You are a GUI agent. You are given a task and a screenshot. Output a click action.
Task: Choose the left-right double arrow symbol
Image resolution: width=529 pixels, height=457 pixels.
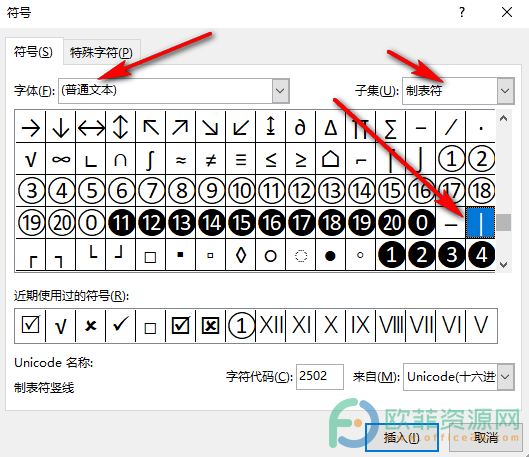click(91, 127)
